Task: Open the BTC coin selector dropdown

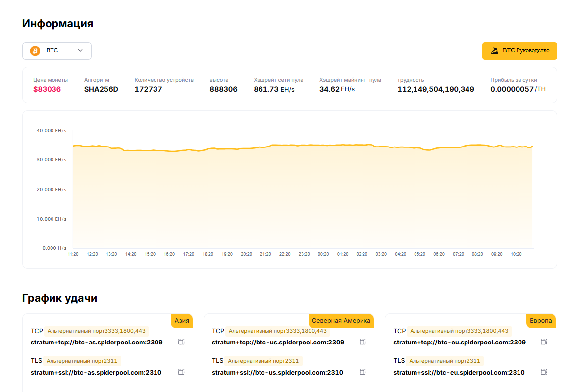Action: click(x=56, y=51)
